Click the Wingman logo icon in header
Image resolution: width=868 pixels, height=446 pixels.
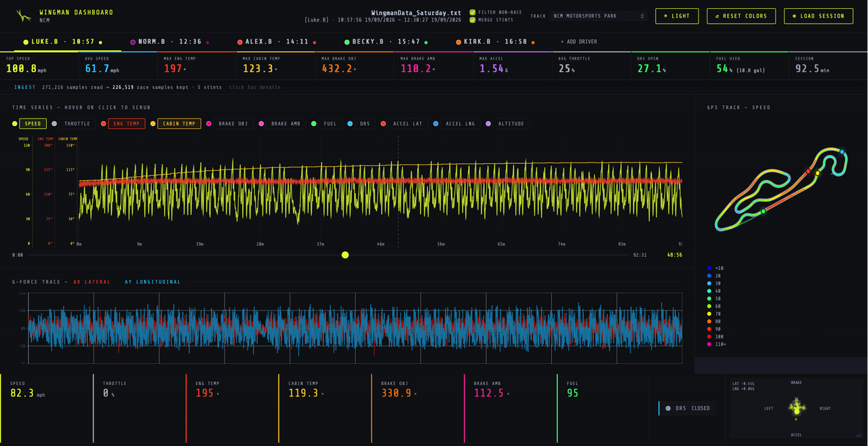[x=24, y=16]
